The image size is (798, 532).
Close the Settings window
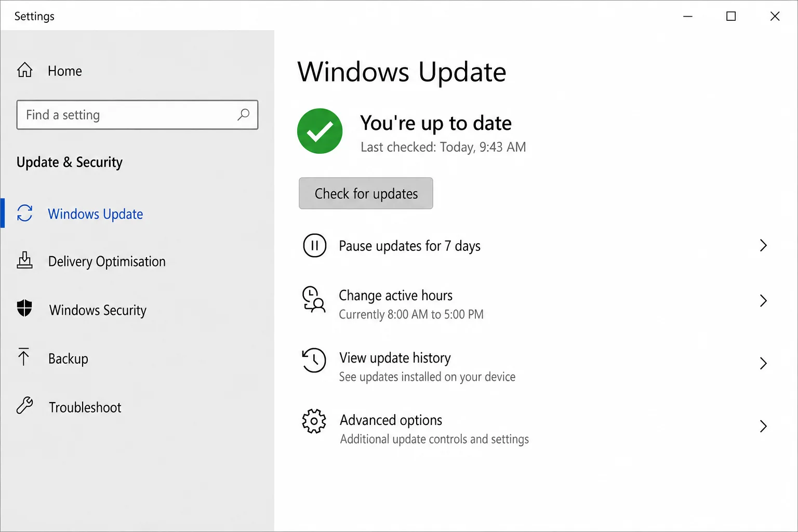[x=775, y=16]
